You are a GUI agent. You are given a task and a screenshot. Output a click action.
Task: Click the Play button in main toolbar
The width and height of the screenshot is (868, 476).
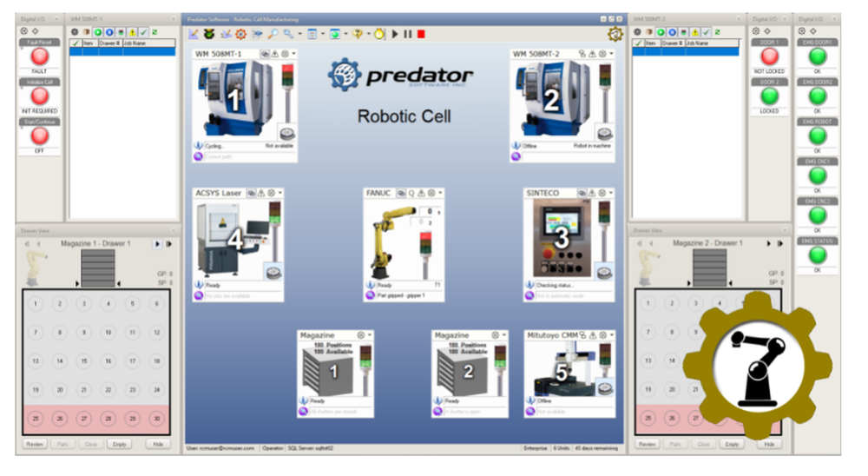[x=395, y=34]
